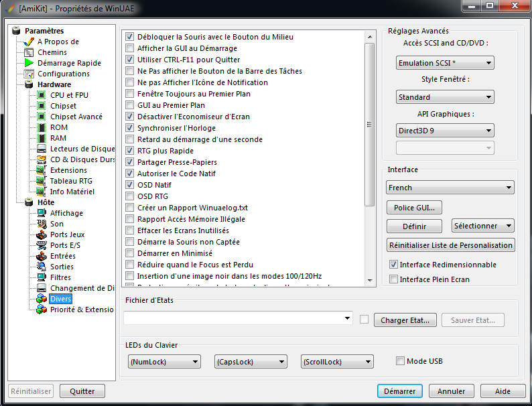Click the Chipset Avancé chip icon
Viewport: 532px width, 406px height.
[42, 117]
